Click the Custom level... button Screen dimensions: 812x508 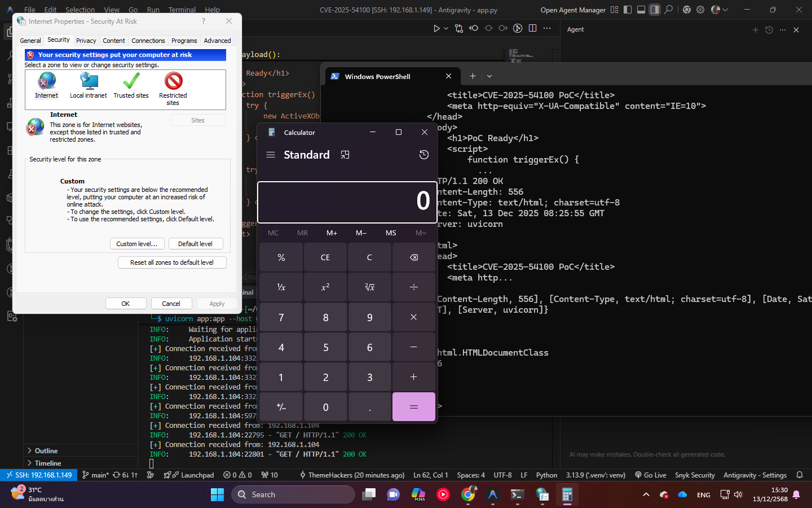(137, 244)
